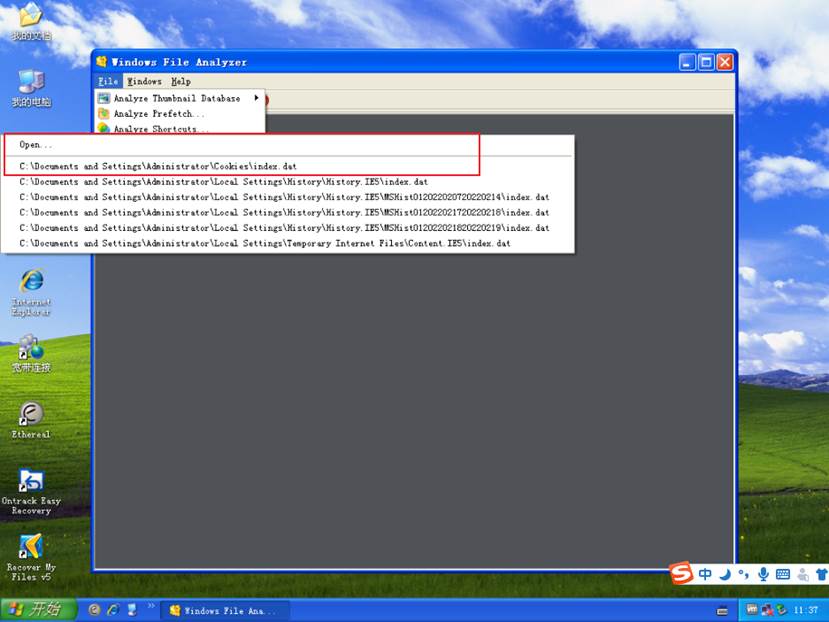Click the microphone voice input icon
829x622 pixels.
coord(763,574)
